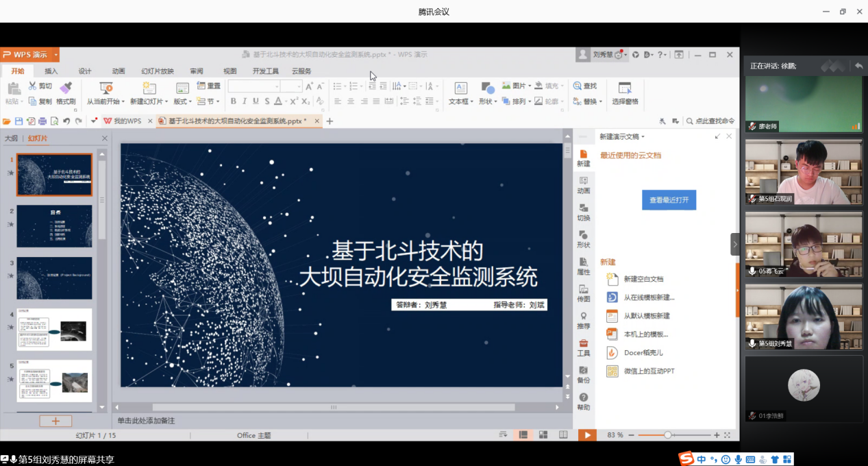
Task: Click the 文本框 text box icon
Action: point(460,88)
